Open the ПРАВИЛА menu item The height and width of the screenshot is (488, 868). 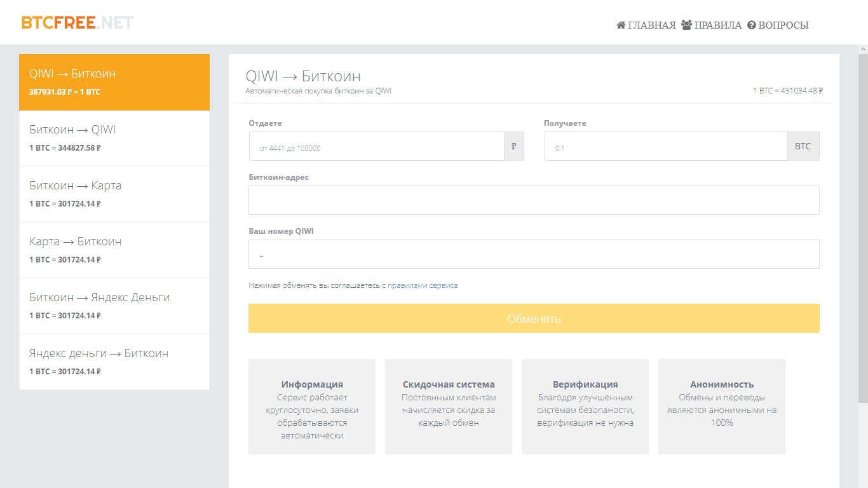tap(718, 25)
